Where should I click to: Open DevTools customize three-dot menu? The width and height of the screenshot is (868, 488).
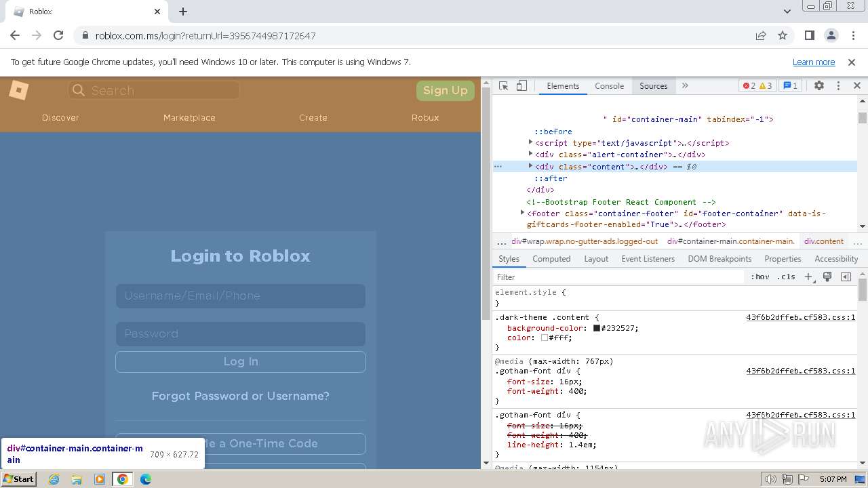tap(838, 86)
